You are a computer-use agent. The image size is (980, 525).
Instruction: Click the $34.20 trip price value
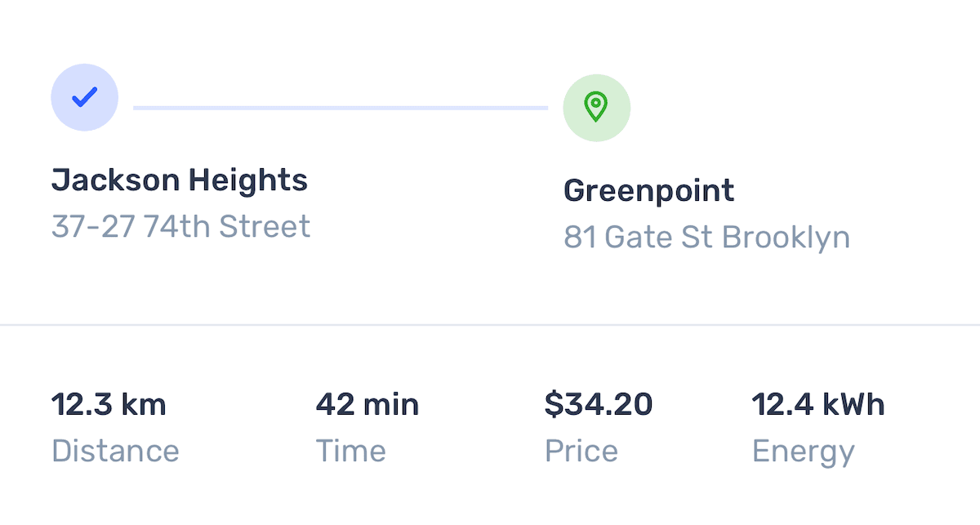pos(599,404)
